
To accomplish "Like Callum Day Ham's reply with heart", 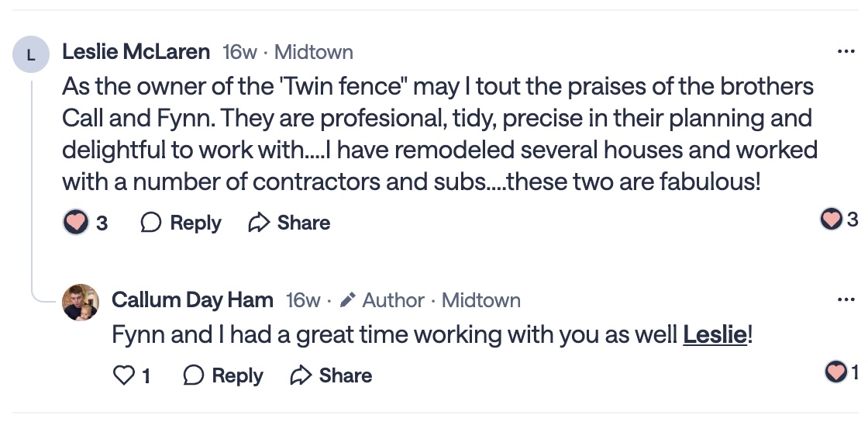I will point(123,375).
